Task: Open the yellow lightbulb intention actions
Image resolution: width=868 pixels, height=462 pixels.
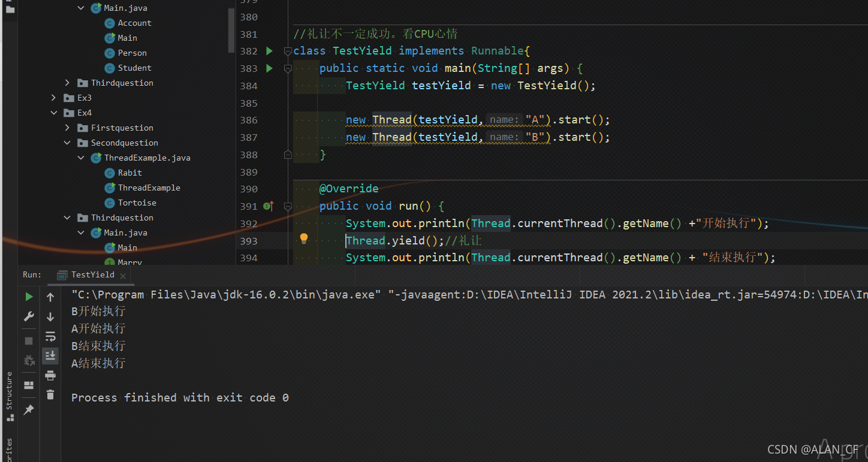Action: [304, 238]
